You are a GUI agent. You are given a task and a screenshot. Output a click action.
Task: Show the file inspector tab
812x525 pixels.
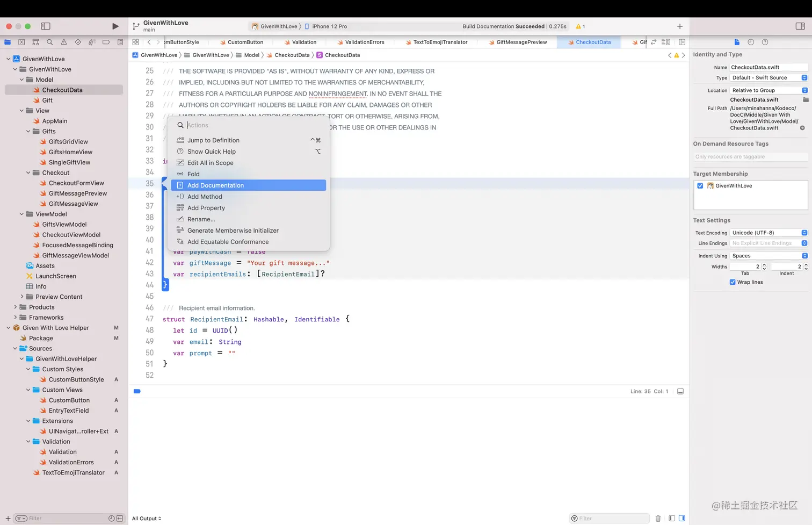[737, 42]
